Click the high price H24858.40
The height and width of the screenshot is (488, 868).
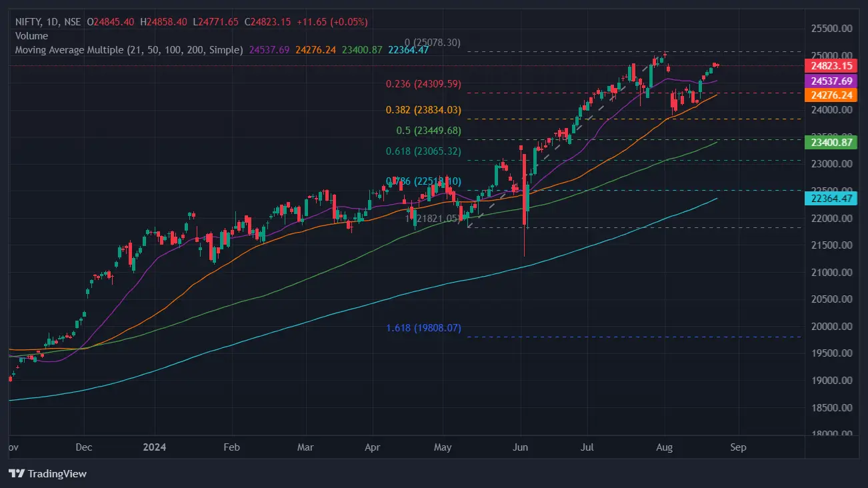[164, 22]
